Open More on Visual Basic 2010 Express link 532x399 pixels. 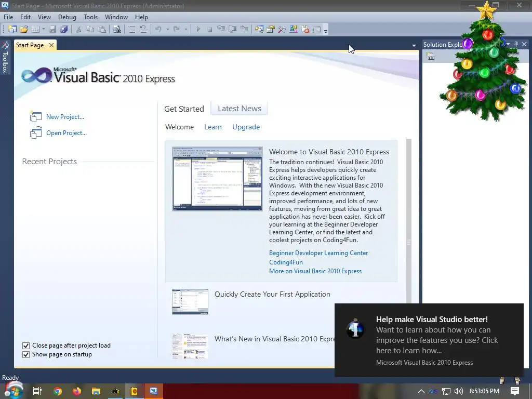click(x=315, y=271)
